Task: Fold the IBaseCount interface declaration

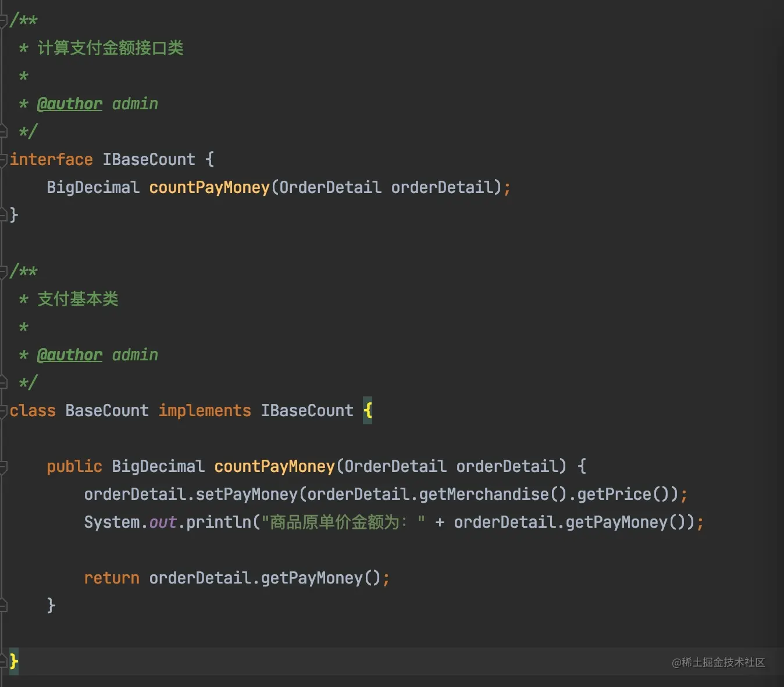Action: coord(3,159)
